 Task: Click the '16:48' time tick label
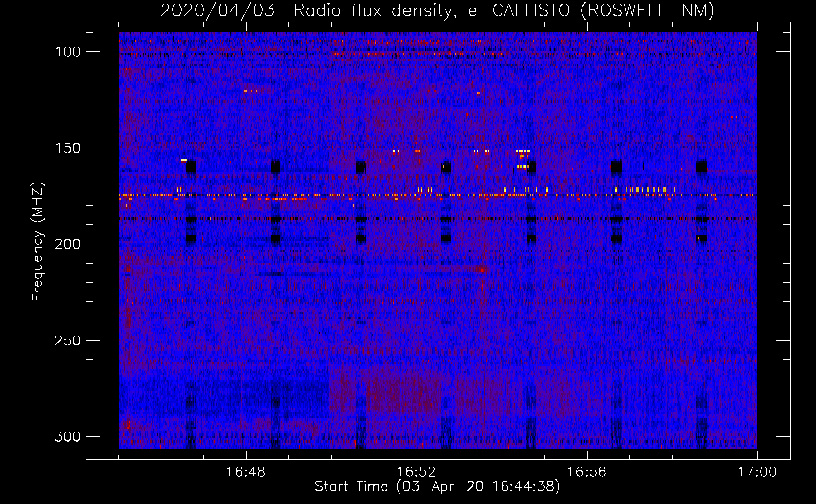246,472
